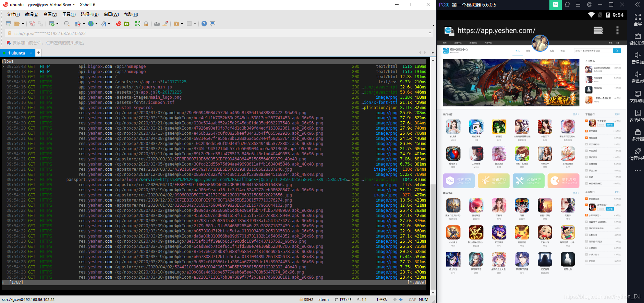Open the address bar history dropdown arrow
644x303 pixels.
click(x=430, y=33)
